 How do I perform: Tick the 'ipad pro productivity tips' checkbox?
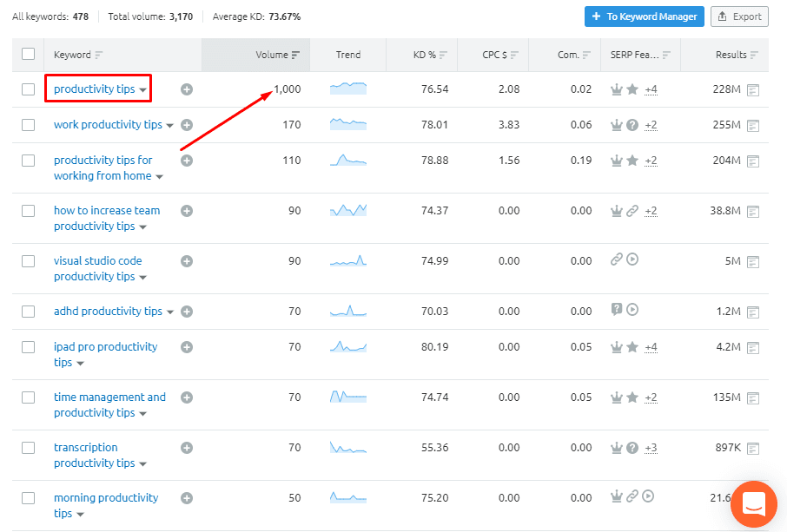click(28, 347)
